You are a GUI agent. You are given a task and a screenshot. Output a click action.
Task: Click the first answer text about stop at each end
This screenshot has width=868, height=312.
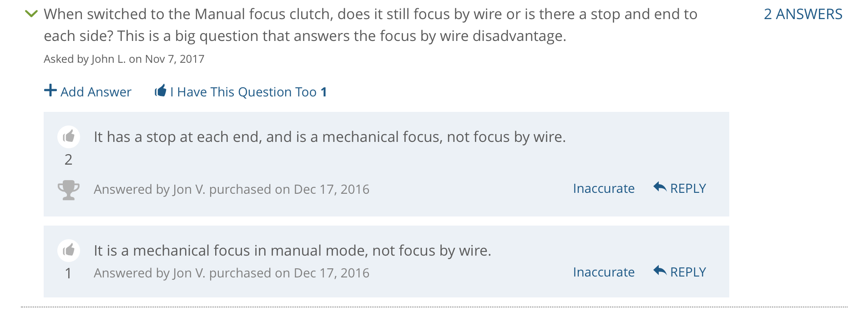[330, 137]
